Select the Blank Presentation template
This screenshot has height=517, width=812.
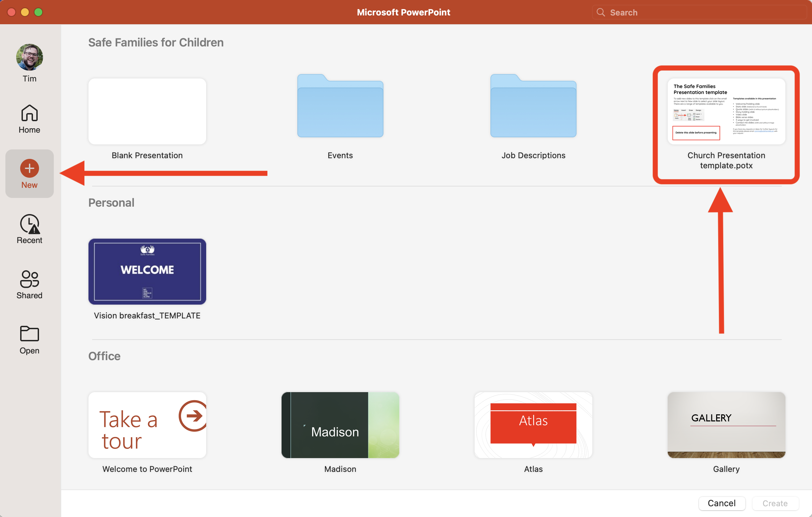(147, 111)
